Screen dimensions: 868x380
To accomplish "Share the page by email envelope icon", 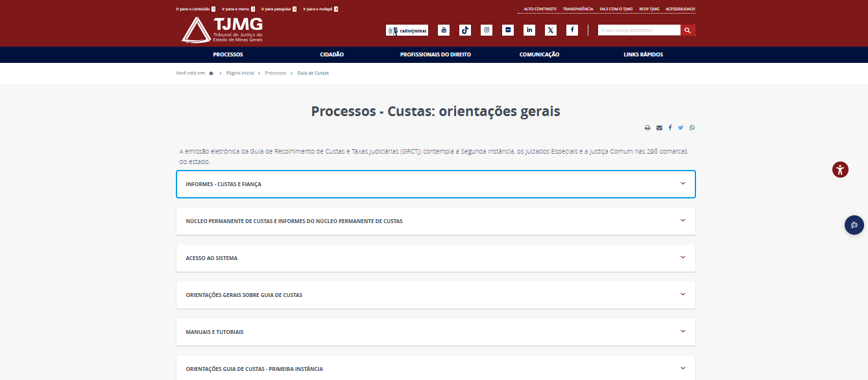I will click(659, 128).
